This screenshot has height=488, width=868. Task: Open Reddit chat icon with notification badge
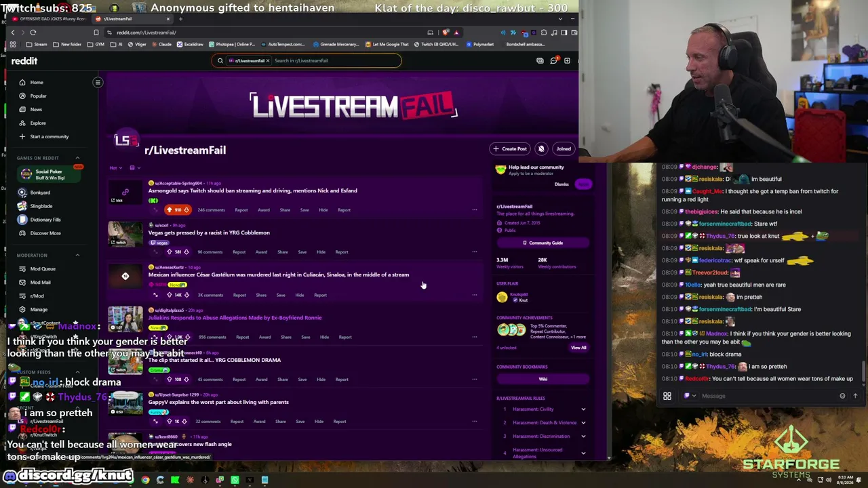(554, 61)
